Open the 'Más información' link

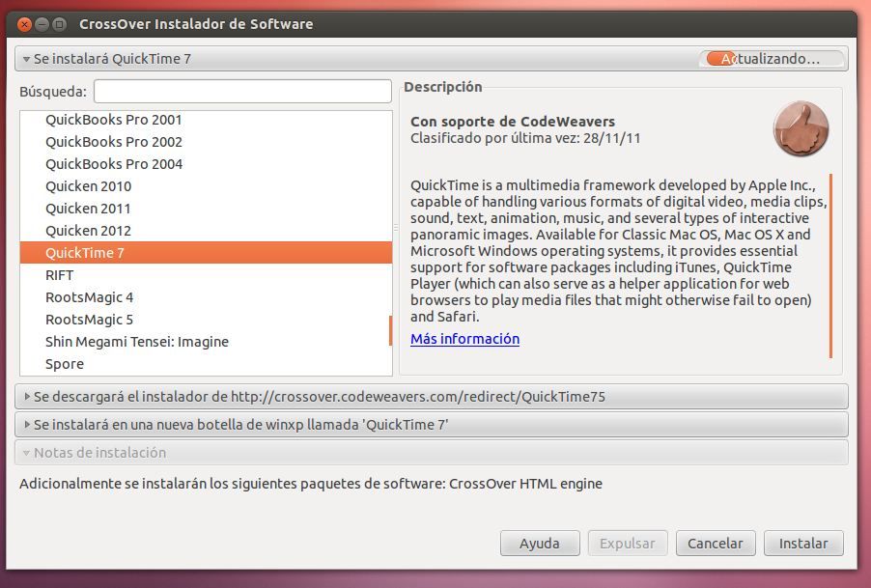464,339
